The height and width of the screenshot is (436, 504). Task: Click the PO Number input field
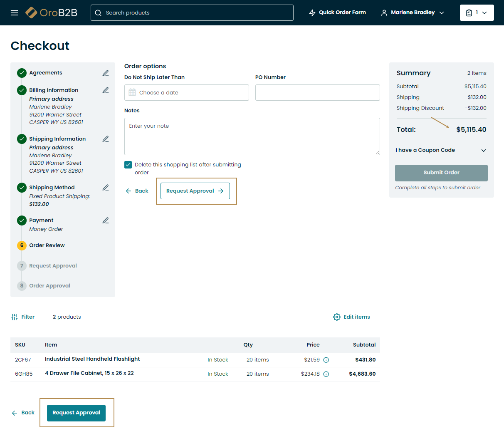(317, 93)
